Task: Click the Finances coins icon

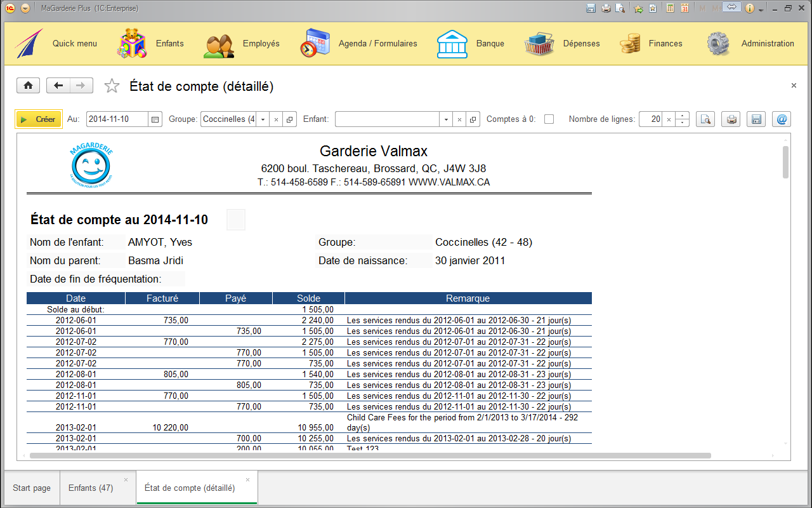Action: (x=629, y=43)
